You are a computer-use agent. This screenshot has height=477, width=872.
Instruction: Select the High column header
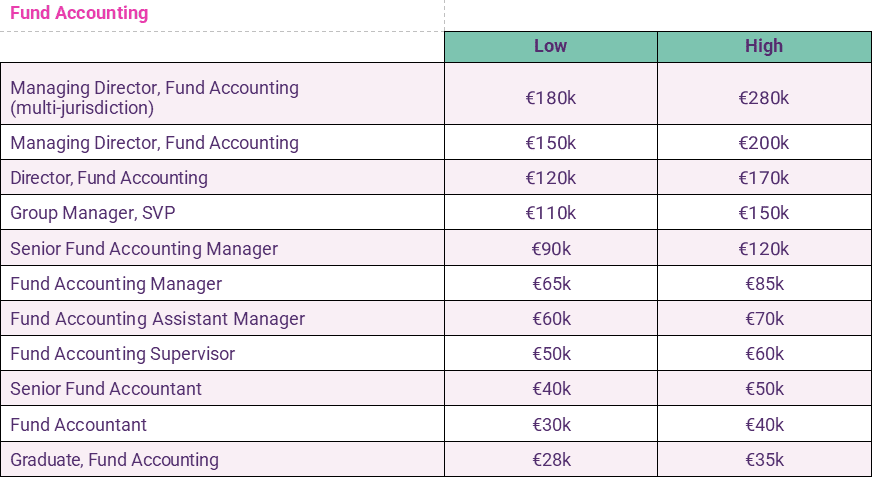[764, 46]
